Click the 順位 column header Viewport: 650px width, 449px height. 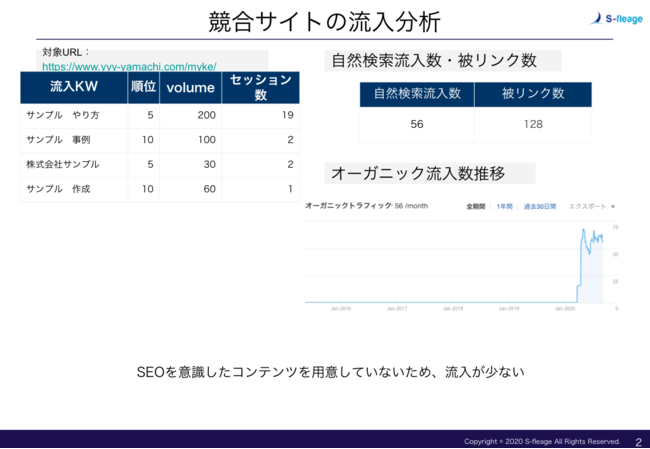tap(143, 87)
